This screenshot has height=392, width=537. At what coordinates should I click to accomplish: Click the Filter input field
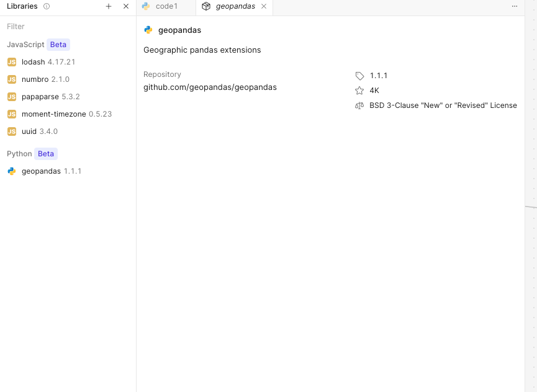67,27
